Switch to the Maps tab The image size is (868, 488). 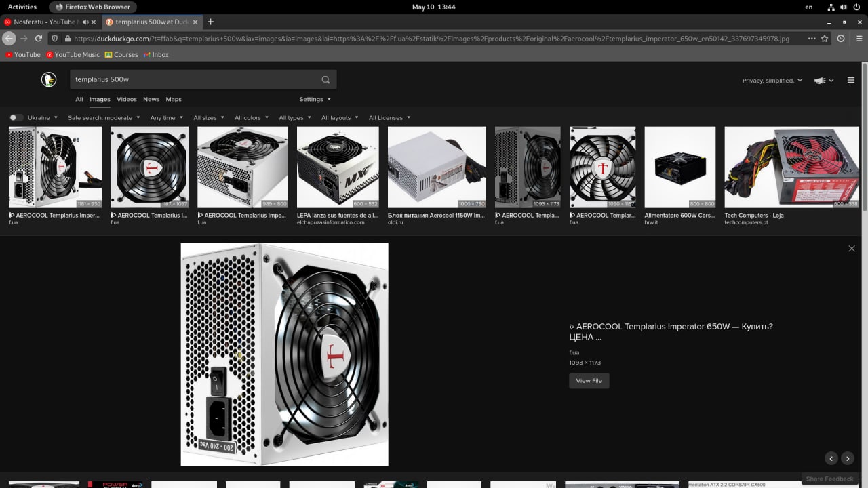(174, 99)
